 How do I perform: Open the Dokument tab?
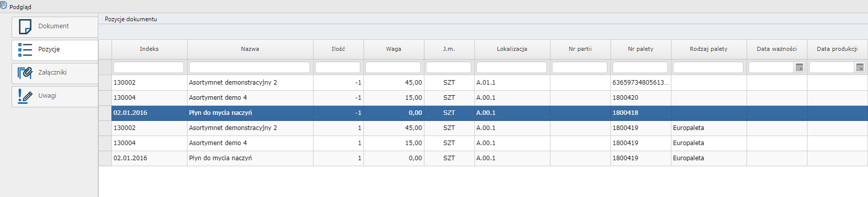click(x=55, y=27)
